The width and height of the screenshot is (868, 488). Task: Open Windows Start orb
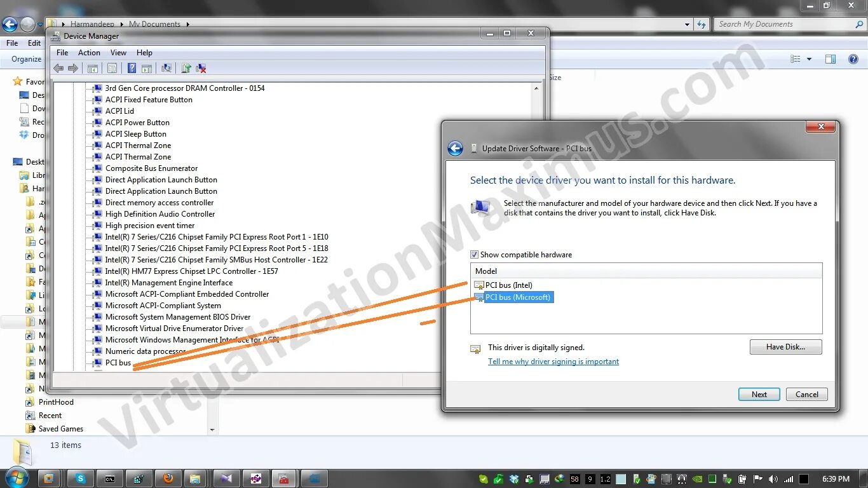[x=16, y=478]
